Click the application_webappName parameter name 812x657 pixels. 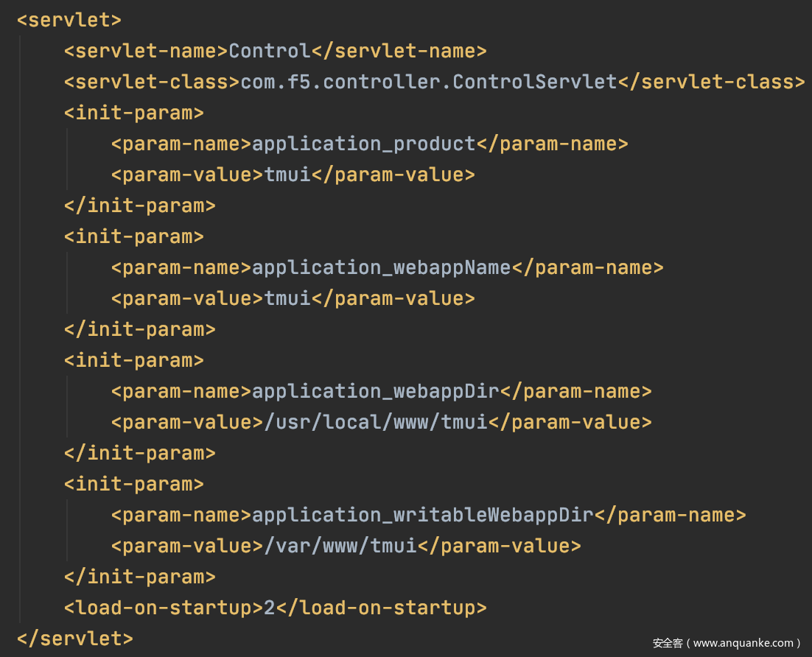[x=382, y=267]
